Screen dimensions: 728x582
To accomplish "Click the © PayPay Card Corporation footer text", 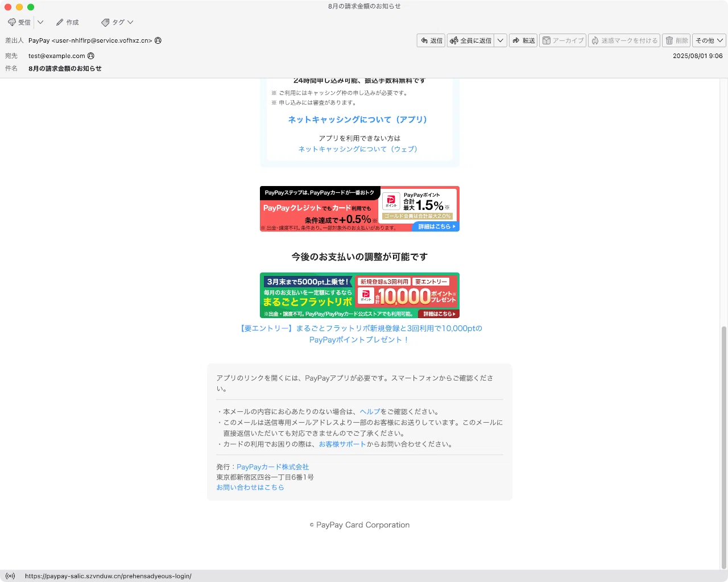I will click(359, 525).
